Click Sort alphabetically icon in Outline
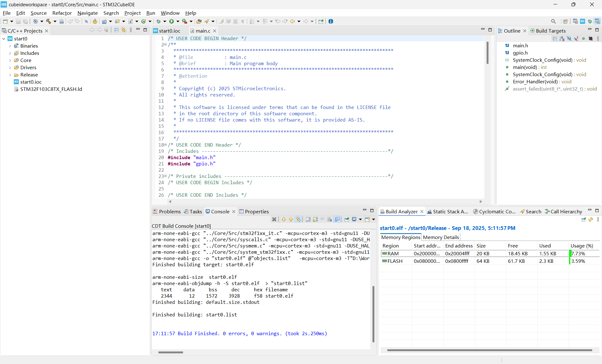 pyautogui.click(x=562, y=39)
